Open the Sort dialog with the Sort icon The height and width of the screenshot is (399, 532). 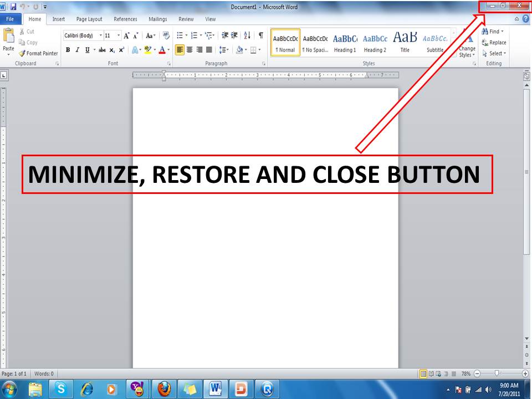click(247, 35)
